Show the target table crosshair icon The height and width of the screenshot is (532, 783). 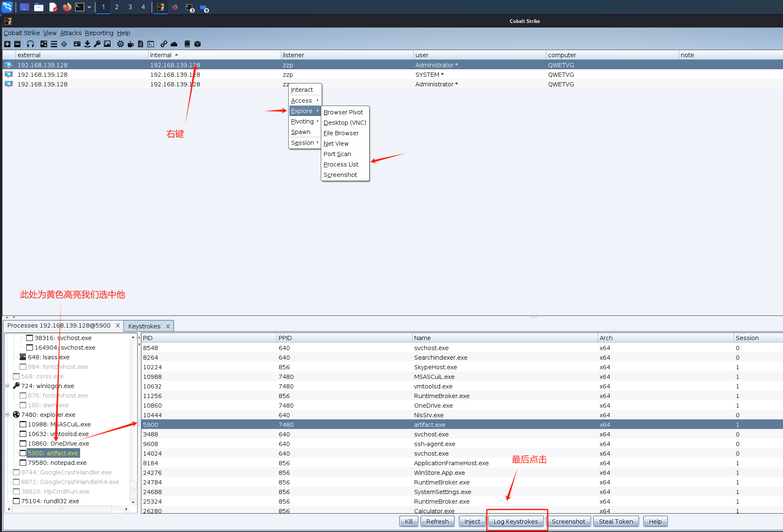pyautogui.click(x=64, y=44)
